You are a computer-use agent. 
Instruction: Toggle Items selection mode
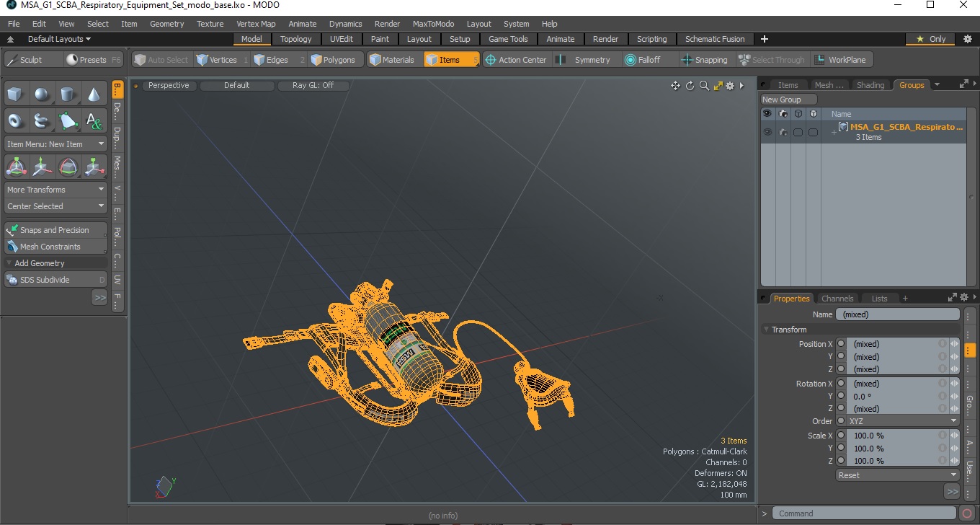click(x=452, y=60)
